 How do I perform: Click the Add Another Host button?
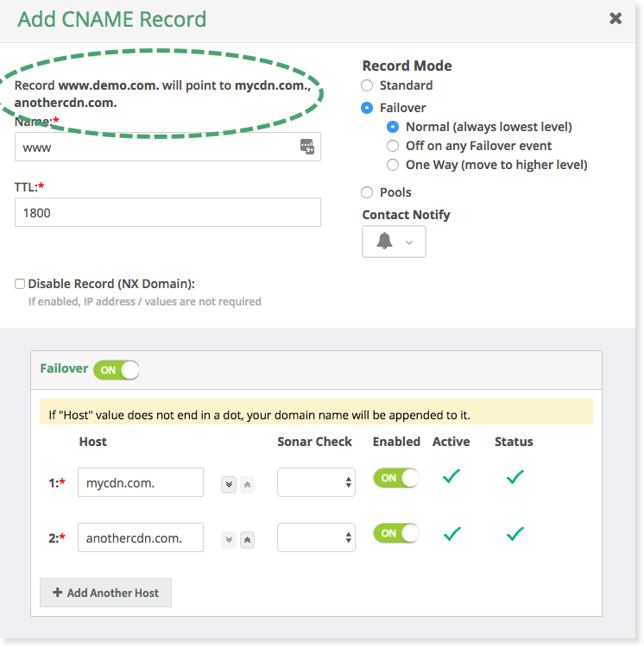click(x=105, y=593)
